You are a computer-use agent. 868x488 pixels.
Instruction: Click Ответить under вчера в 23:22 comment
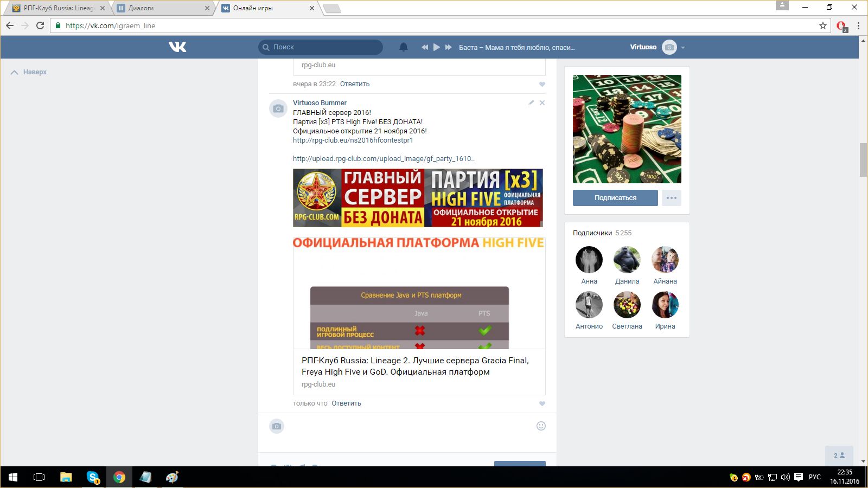[355, 84]
